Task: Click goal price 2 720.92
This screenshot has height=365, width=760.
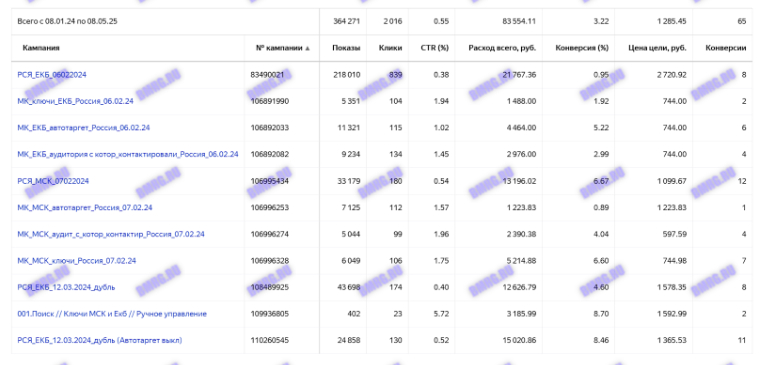Action: tap(672, 75)
